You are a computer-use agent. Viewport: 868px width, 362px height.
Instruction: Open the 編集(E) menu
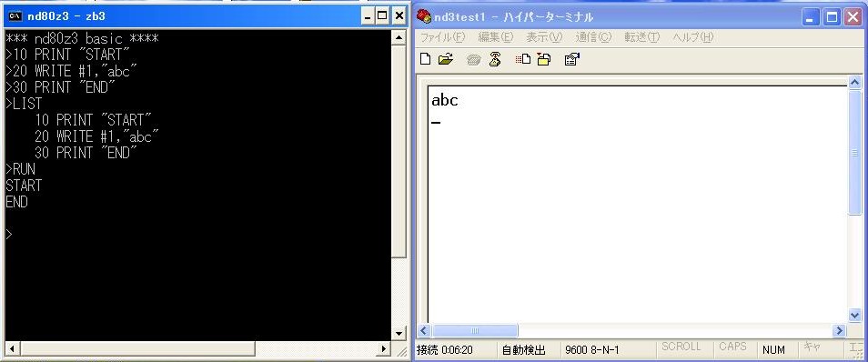click(496, 37)
